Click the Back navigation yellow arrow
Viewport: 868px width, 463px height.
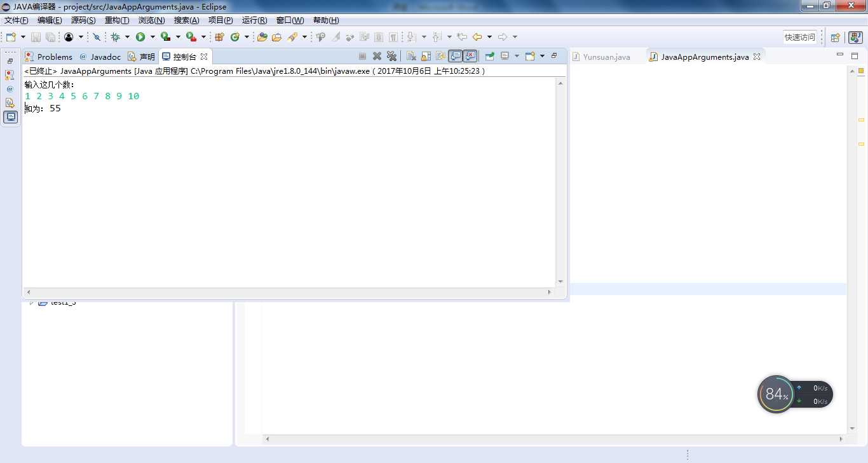pos(477,38)
